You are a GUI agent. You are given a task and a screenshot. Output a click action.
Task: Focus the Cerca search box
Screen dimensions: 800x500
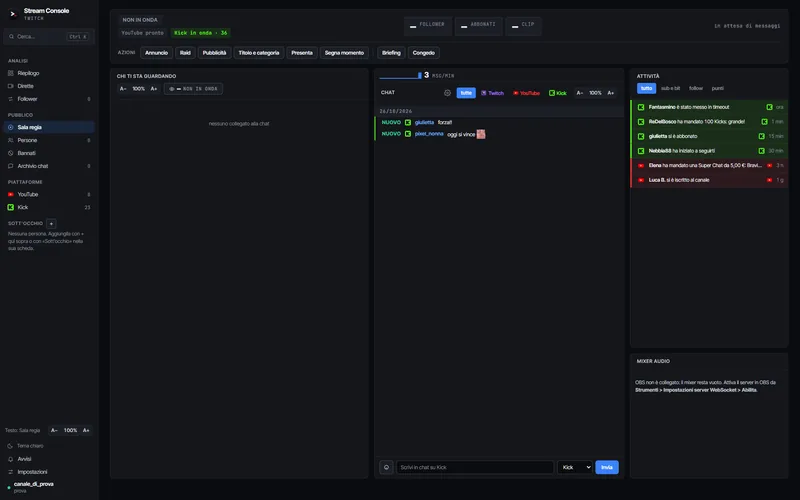pos(49,37)
